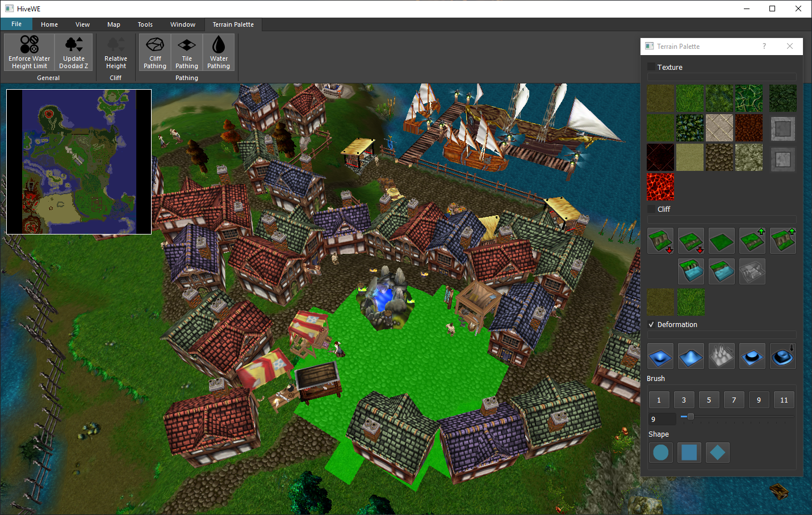Set brush size to 7
The image size is (812, 515).
tap(734, 400)
